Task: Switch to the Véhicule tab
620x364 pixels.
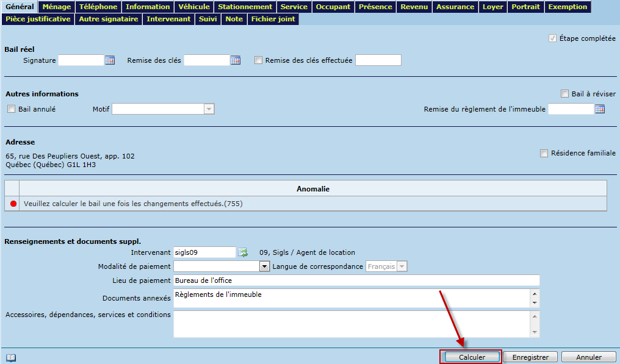Action: [x=194, y=7]
